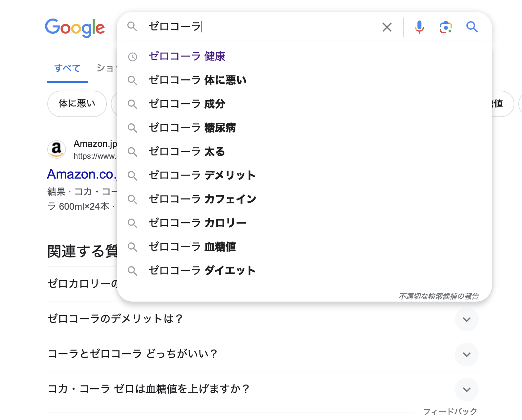Image resolution: width=522 pixels, height=420 pixels.
Task: Open question ゼロコーラのデメリットは？ text
Action: point(115,319)
